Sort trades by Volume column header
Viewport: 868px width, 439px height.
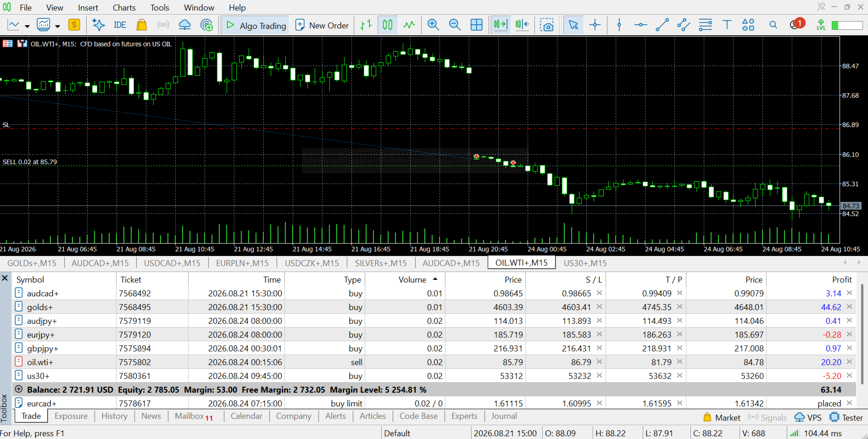(x=412, y=279)
